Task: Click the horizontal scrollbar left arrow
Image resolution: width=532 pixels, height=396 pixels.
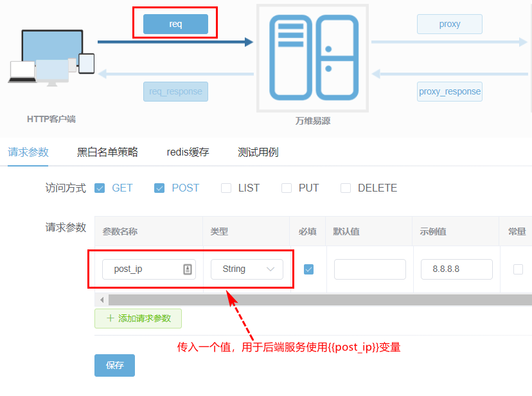Action: (102, 300)
